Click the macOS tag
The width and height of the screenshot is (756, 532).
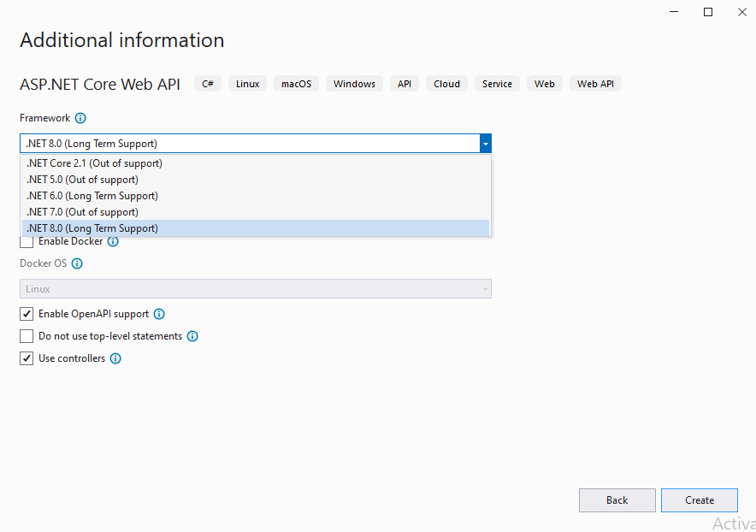pos(296,84)
